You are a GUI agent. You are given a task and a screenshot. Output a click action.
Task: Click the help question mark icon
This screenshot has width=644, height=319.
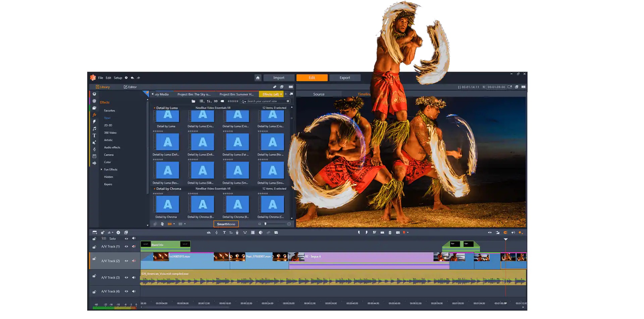(126, 78)
